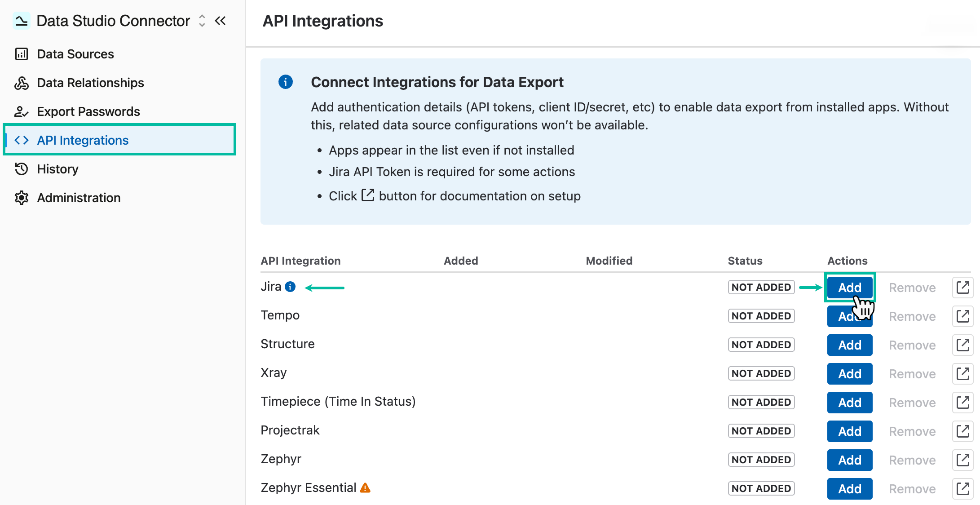Image resolution: width=980 pixels, height=505 pixels.
Task: Click Remove in the Tempo row
Action: [x=912, y=316]
